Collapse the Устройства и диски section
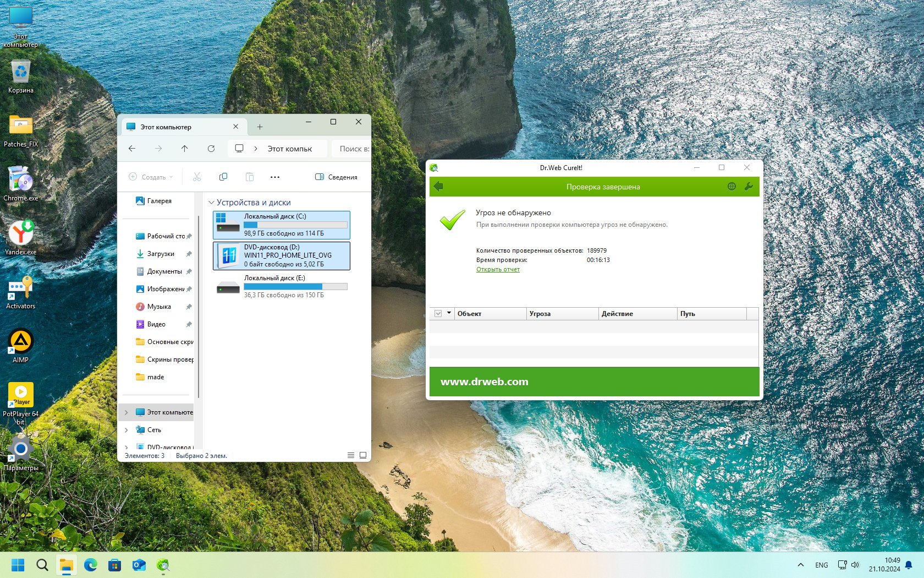The image size is (924, 578). click(x=211, y=203)
